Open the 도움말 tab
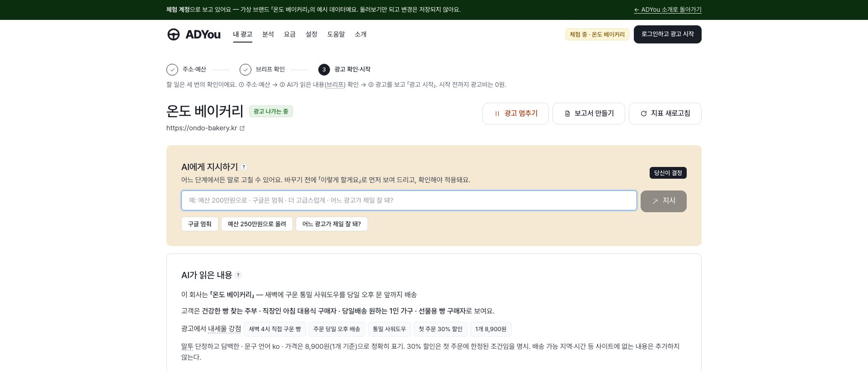868x371 pixels. pyautogui.click(x=336, y=34)
